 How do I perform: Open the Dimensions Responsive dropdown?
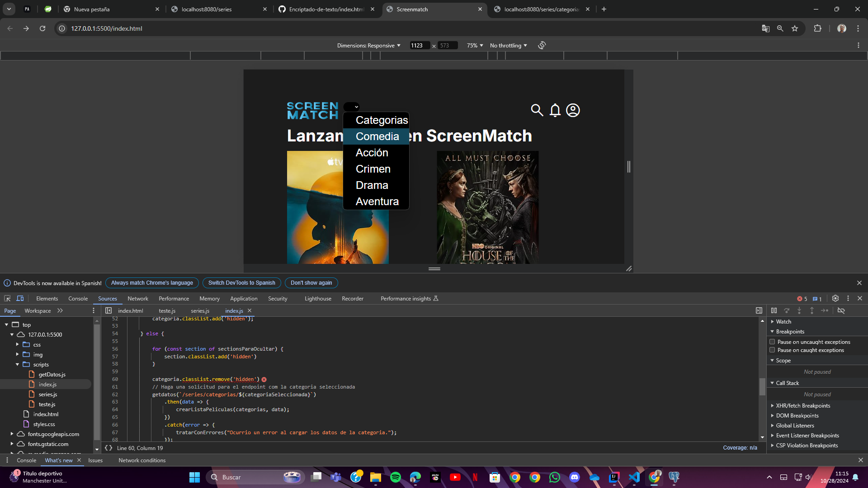point(369,46)
